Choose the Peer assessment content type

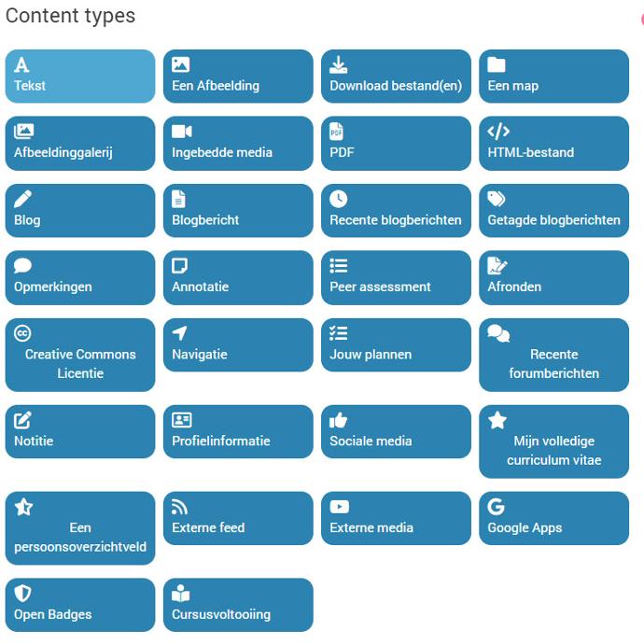[396, 277]
